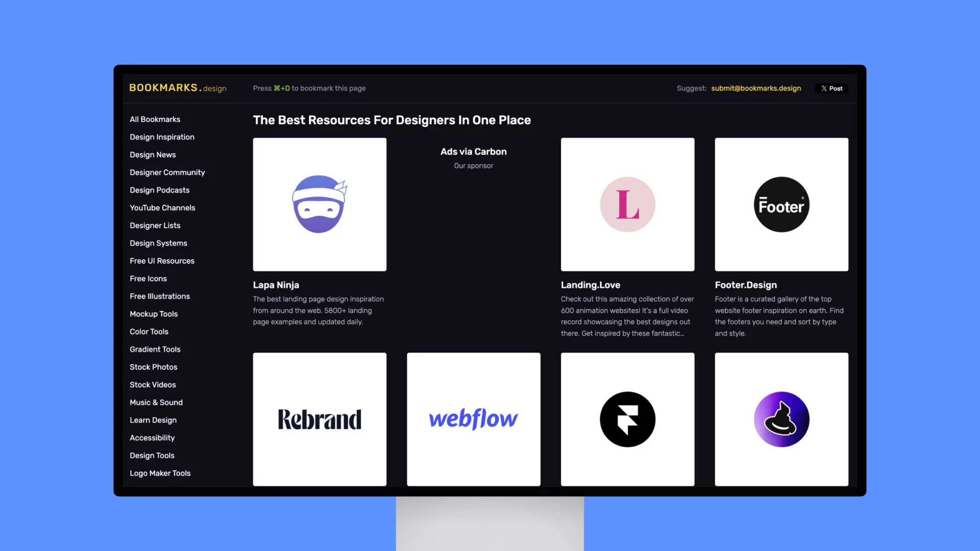
Task: Select 'All Bookmarks' sidebar category
Action: [x=155, y=119]
